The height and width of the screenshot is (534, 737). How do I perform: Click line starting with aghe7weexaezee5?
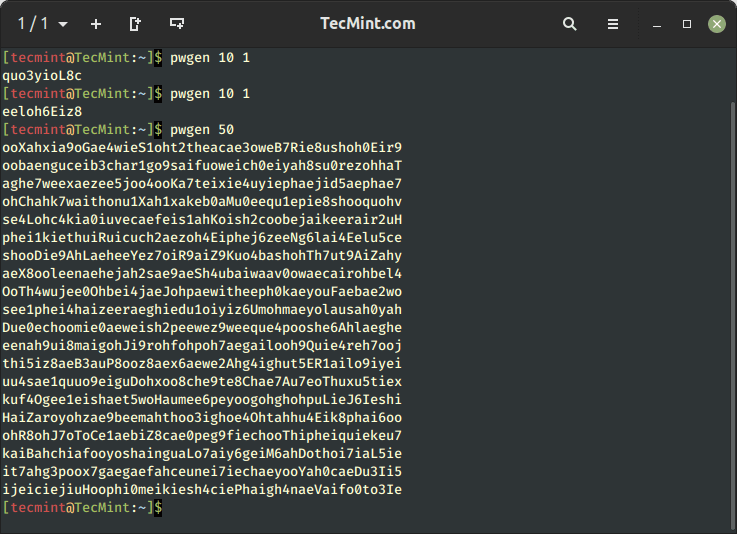point(202,184)
